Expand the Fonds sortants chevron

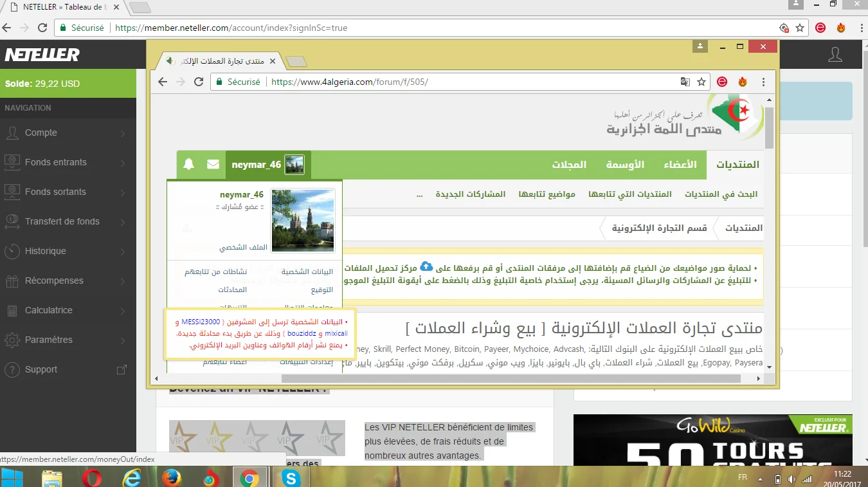[x=123, y=192]
